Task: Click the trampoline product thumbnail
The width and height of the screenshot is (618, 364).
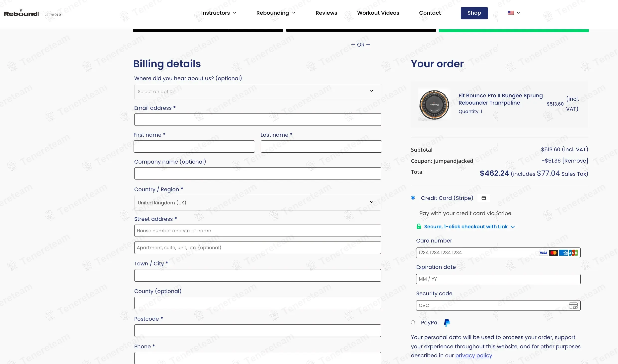Action: [x=434, y=105]
